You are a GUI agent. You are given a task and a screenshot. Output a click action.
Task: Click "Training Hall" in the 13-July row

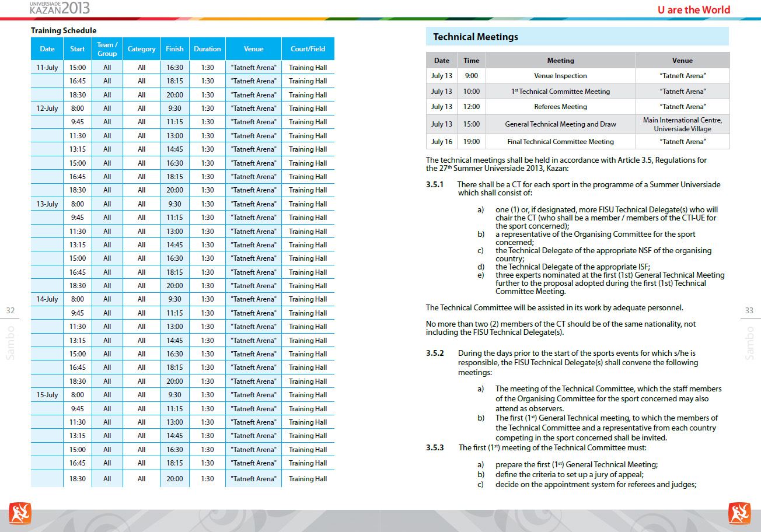click(x=308, y=204)
